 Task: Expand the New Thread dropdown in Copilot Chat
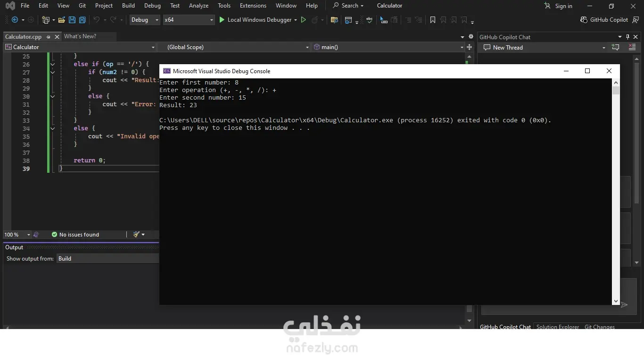pyautogui.click(x=603, y=48)
